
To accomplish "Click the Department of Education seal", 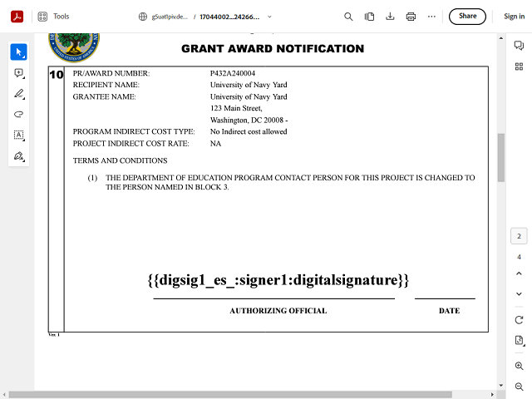I will tap(74, 47).
